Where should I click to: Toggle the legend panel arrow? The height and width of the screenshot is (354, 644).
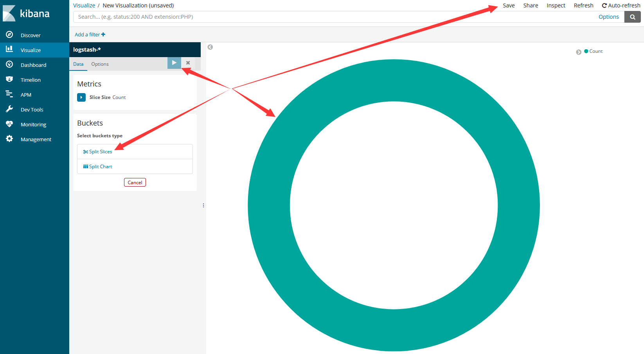click(x=579, y=52)
